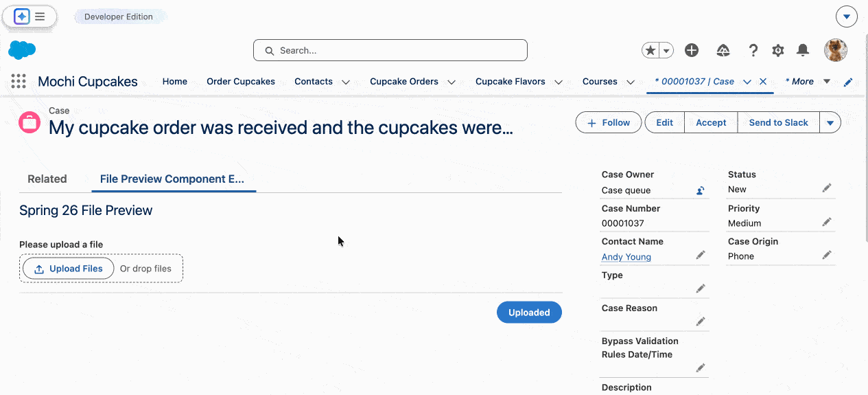Close the 00001037 Case tab

763,81
